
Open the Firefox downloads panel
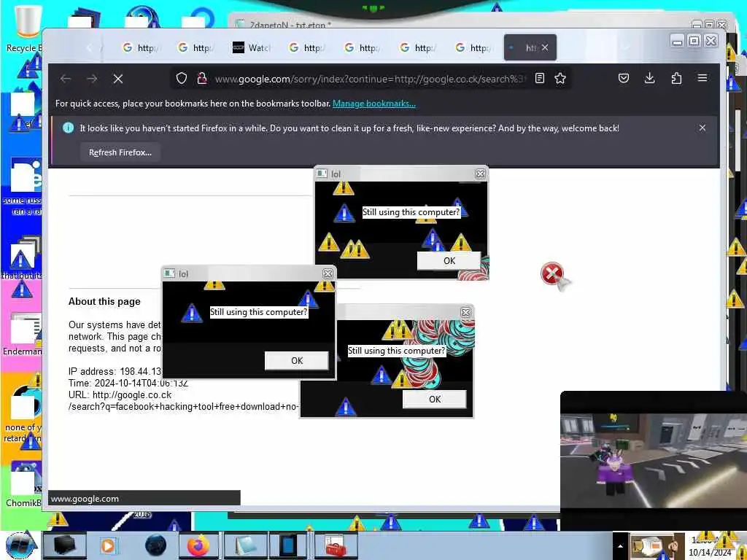649,78
